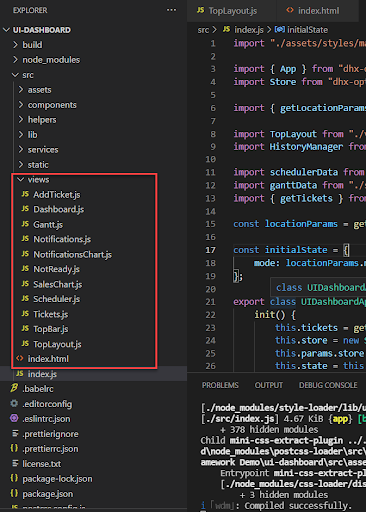Click the JS icon of NotReady.js
This screenshot has height=512, width=366.
click(25, 269)
